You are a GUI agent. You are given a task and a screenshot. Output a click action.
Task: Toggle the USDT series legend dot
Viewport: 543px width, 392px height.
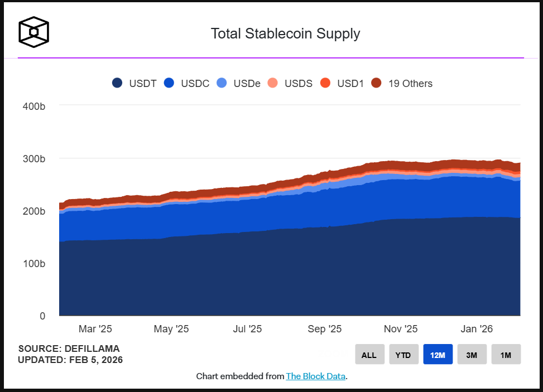[x=117, y=83]
